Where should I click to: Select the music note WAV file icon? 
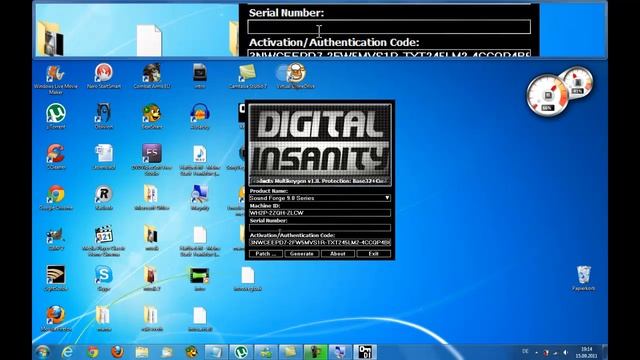(200, 160)
